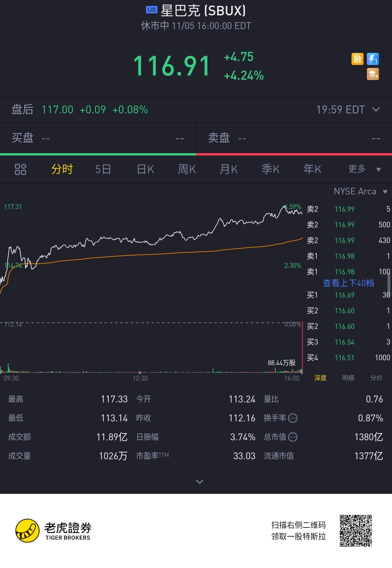Image resolution: width=392 pixels, height=568 pixels.
Task: Select bid row 买3 116.54
Action: coord(348,342)
